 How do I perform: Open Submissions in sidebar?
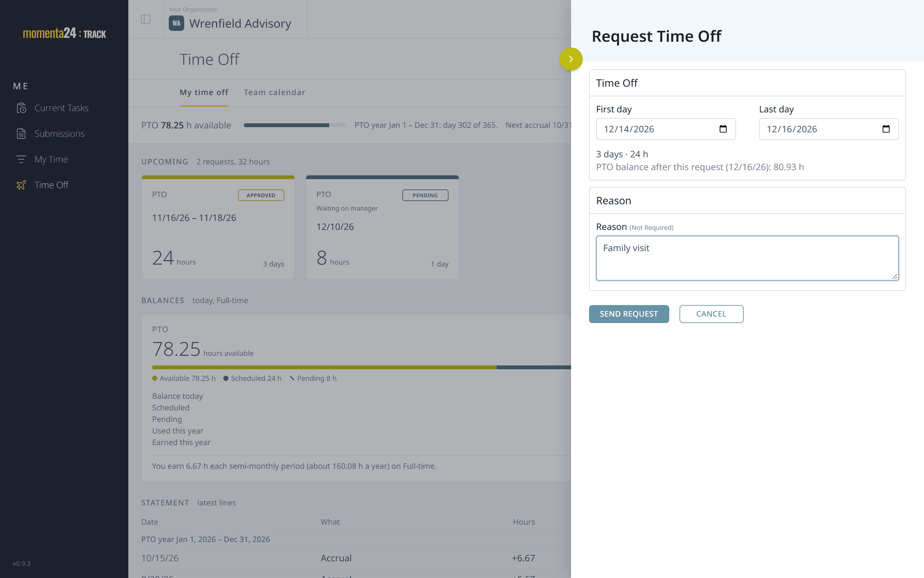point(60,134)
